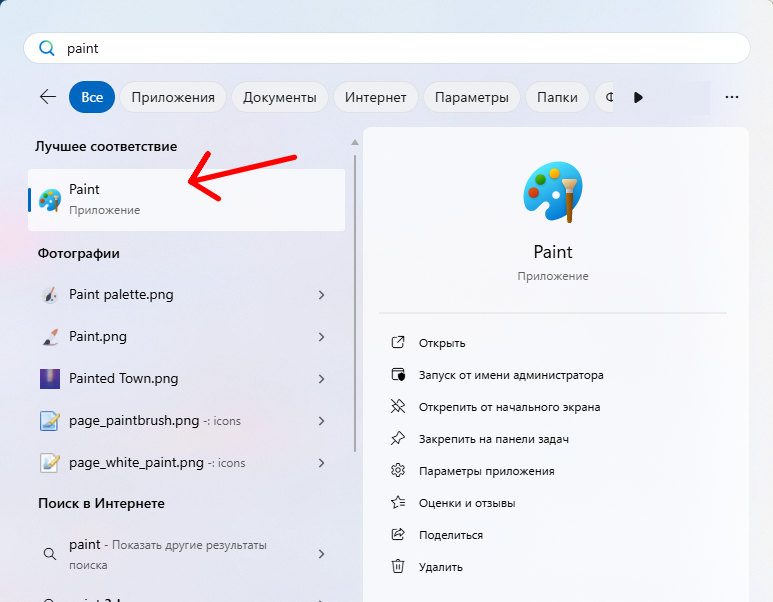This screenshot has height=602, width=773.
Task: Click the web search magnifier icon for paint
Action: [x=50, y=554]
